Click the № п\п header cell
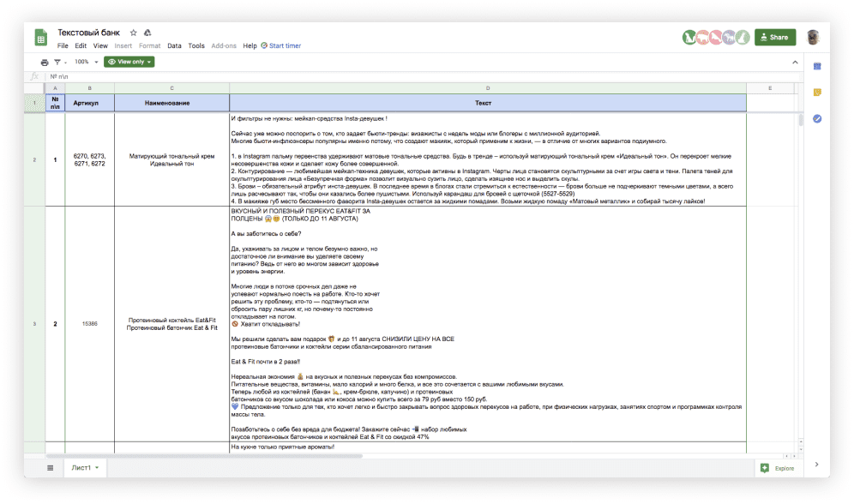This screenshot has width=854, height=504. [55, 103]
